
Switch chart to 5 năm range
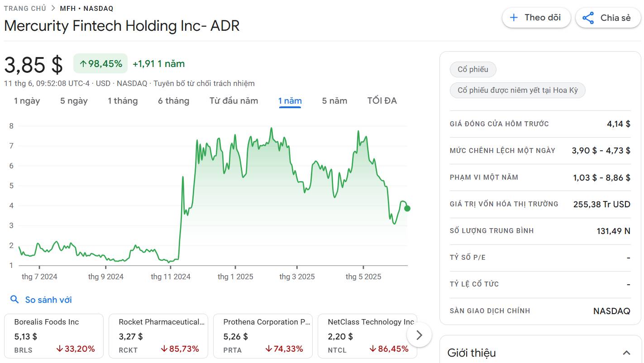coord(334,101)
